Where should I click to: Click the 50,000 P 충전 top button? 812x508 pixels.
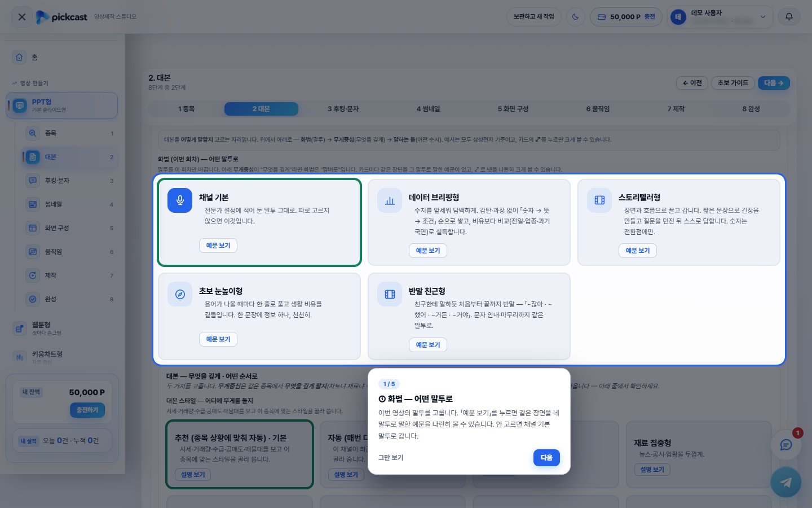(x=626, y=17)
